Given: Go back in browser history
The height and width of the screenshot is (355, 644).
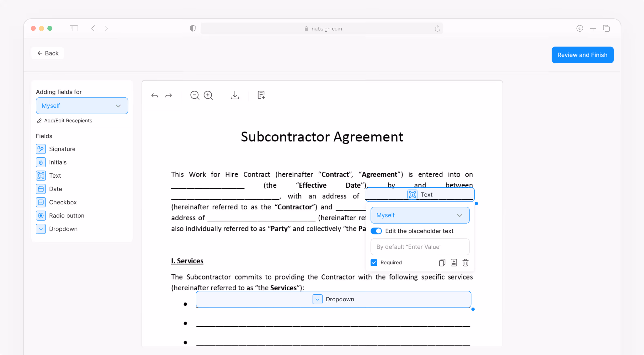Looking at the screenshot, I should pyautogui.click(x=93, y=28).
